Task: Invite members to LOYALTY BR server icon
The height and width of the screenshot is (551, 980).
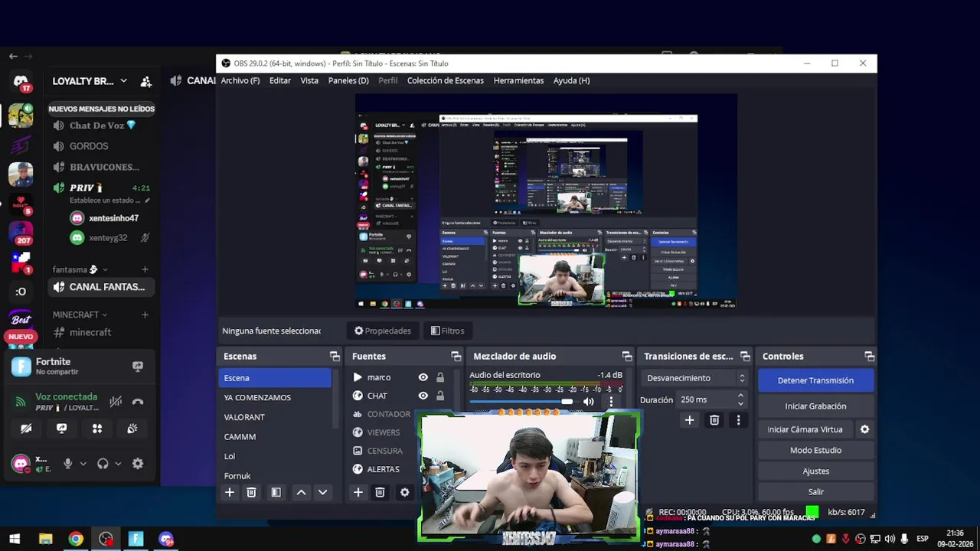Action: 145,81
